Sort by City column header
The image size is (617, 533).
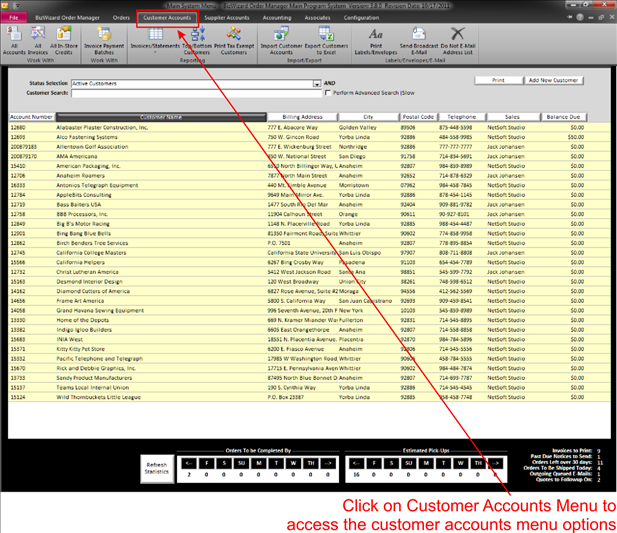pyautogui.click(x=368, y=117)
